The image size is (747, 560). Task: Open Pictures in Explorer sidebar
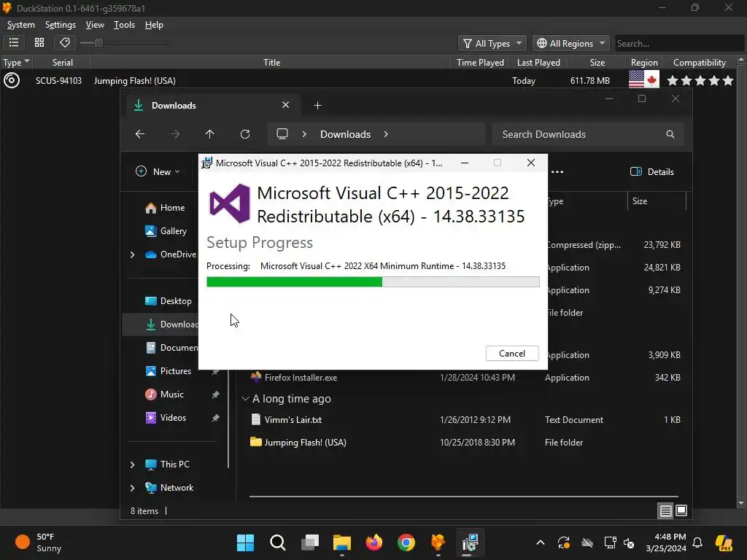click(x=169, y=371)
